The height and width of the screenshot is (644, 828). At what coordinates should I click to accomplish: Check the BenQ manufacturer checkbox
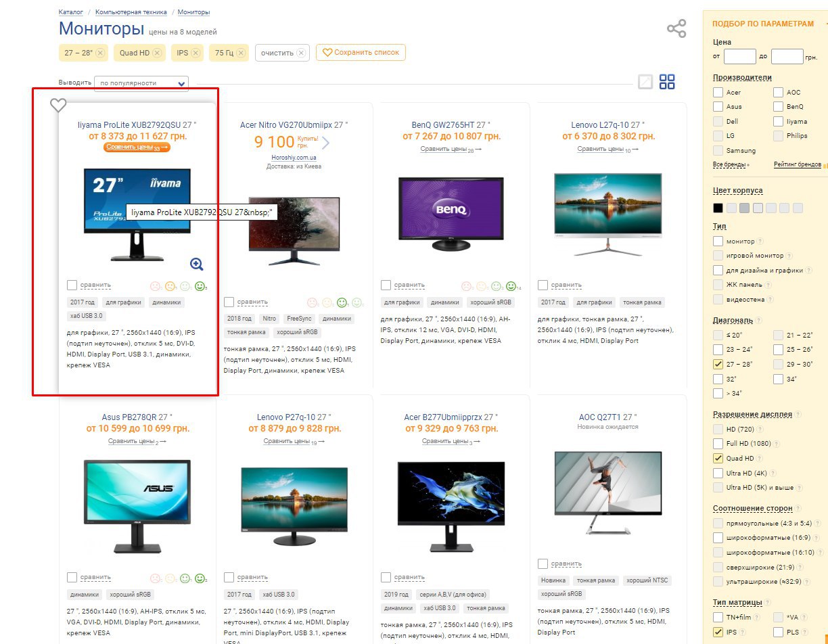pyautogui.click(x=779, y=107)
